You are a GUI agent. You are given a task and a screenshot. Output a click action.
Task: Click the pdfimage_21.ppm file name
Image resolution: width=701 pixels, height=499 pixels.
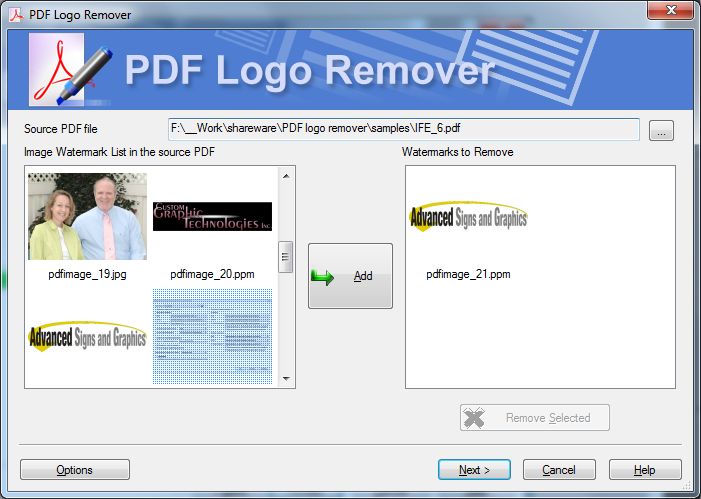pos(468,274)
